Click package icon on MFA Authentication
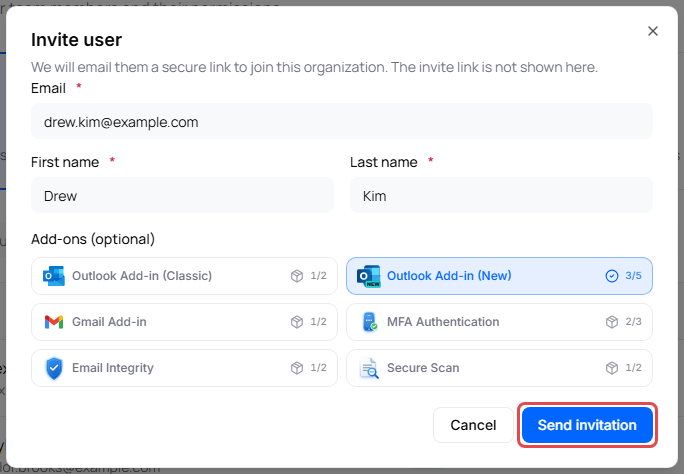 click(x=612, y=322)
